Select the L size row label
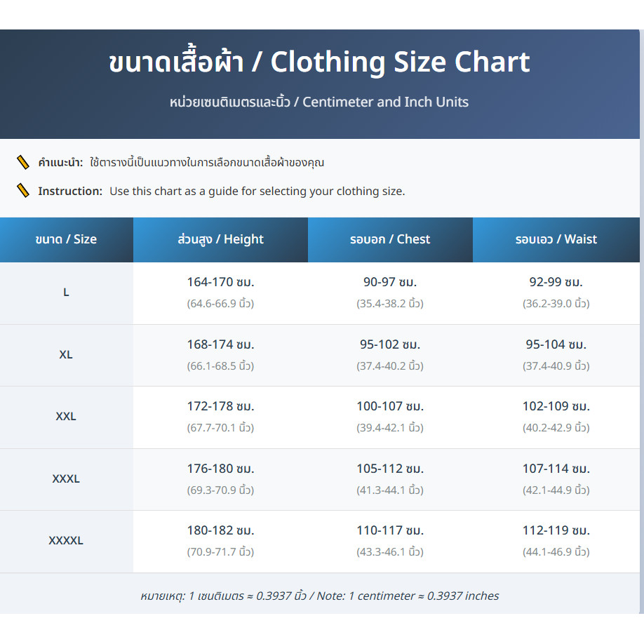This screenshot has height=644, width=644. click(66, 293)
